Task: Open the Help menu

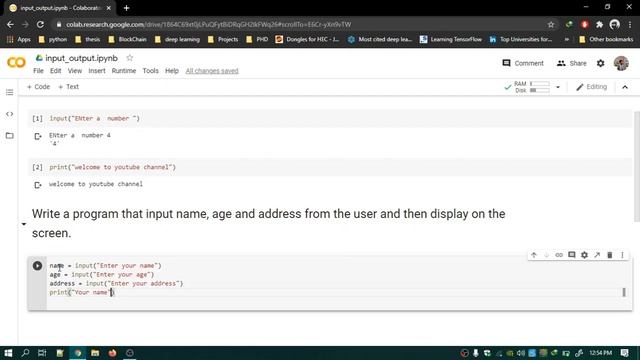Action: 172,71
